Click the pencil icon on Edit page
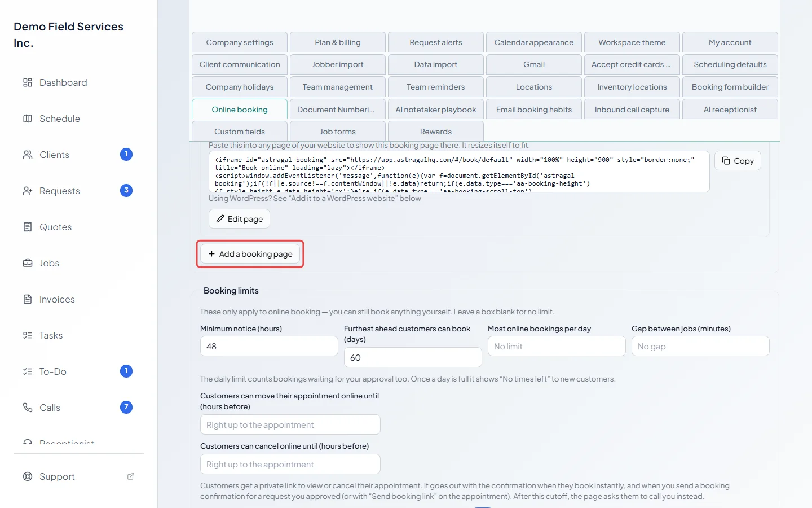 pos(220,219)
